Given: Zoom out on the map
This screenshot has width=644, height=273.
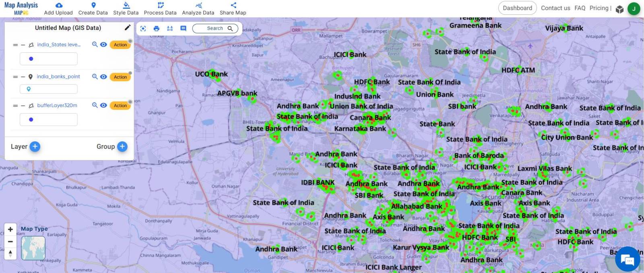Looking at the screenshot, I should click(x=10, y=242).
